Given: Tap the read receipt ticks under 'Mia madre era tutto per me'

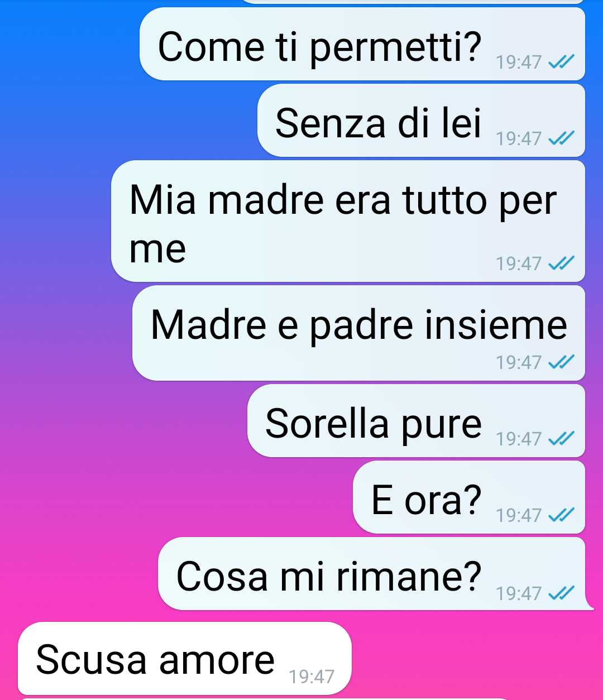Looking at the screenshot, I should 561,263.
